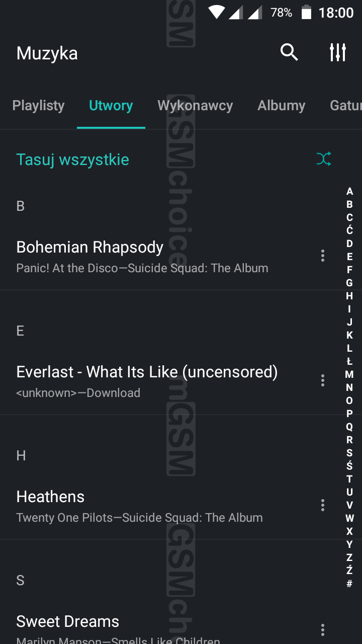This screenshot has height=644, width=362.
Task: Open overflow menu for Sweet Dreams
Action: [x=323, y=629]
